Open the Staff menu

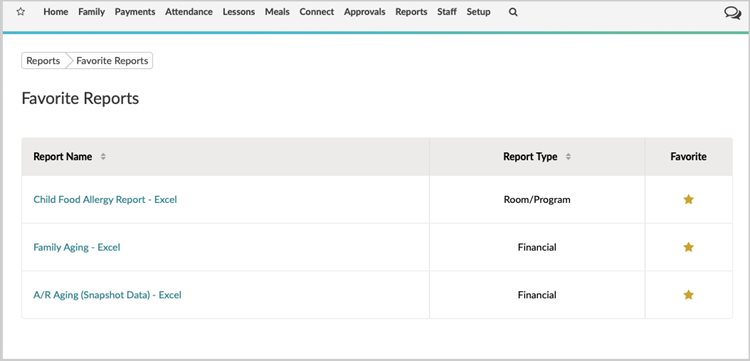(447, 12)
